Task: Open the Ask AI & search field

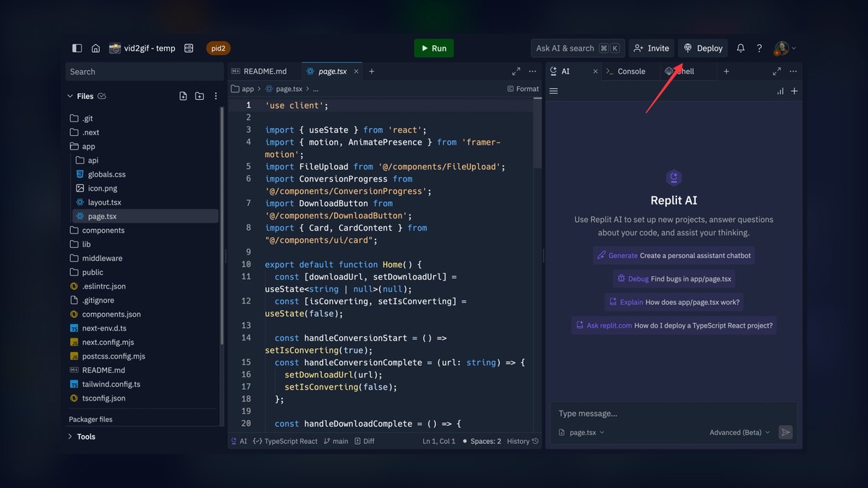Action: 578,48
